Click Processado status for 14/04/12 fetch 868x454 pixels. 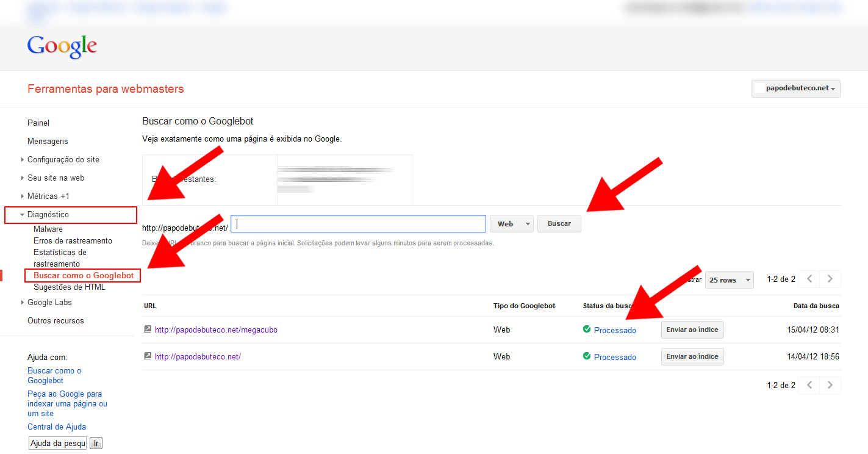click(x=615, y=357)
